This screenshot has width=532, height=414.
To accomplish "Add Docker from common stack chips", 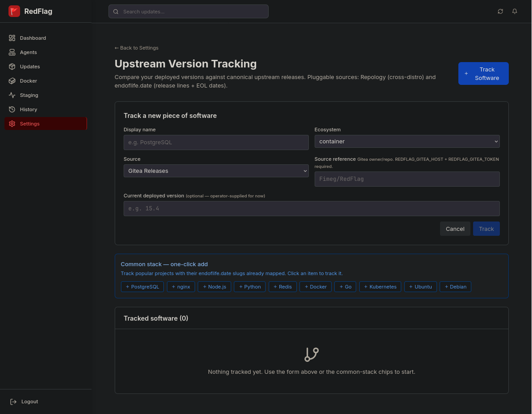I will (316, 287).
